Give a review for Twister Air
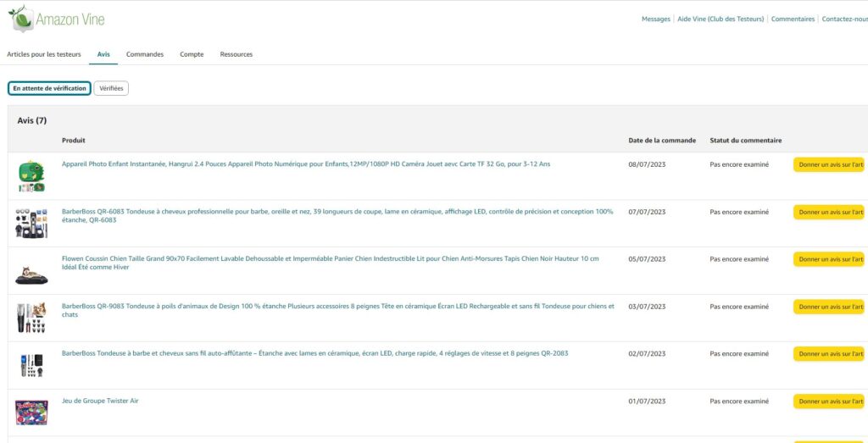This screenshot has height=443, width=868. (x=829, y=401)
